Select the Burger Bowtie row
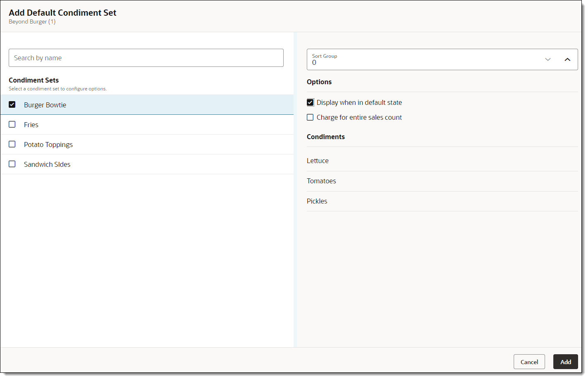This screenshot has width=588, height=379. [157, 105]
